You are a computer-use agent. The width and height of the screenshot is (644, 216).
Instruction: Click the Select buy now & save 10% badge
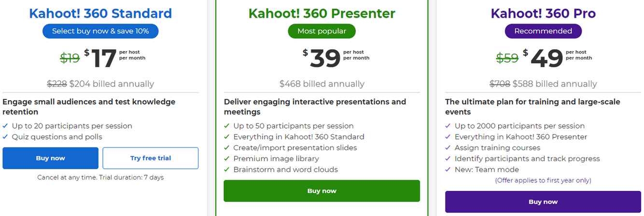[x=100, y=31]
